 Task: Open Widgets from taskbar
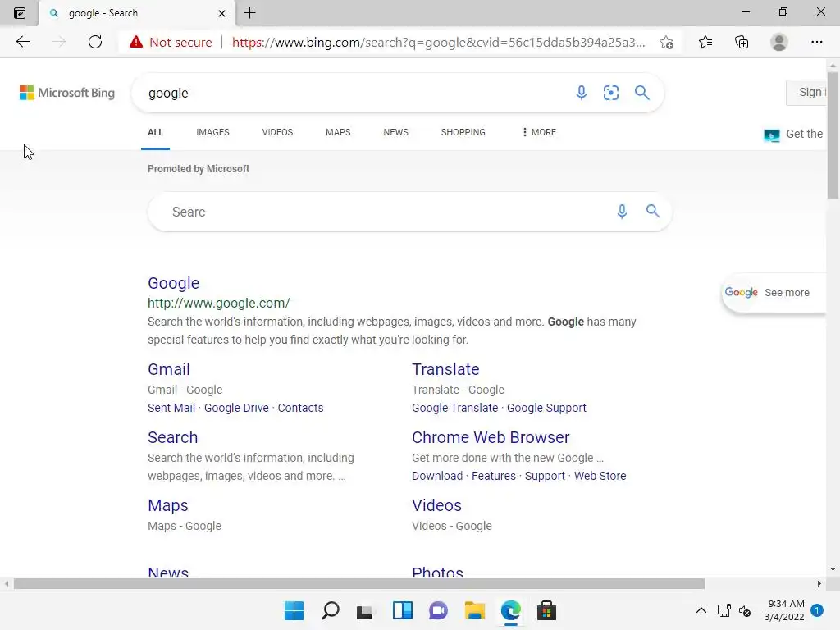402,610
